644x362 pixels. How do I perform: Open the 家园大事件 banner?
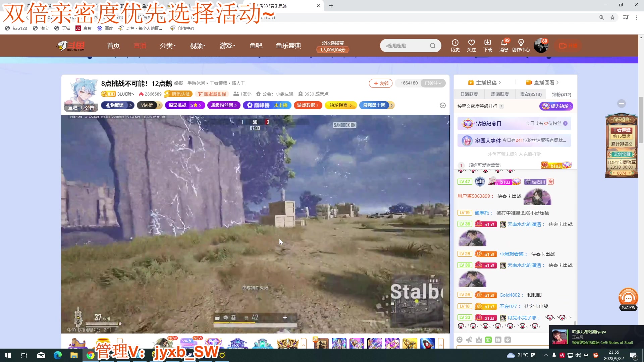514,140
